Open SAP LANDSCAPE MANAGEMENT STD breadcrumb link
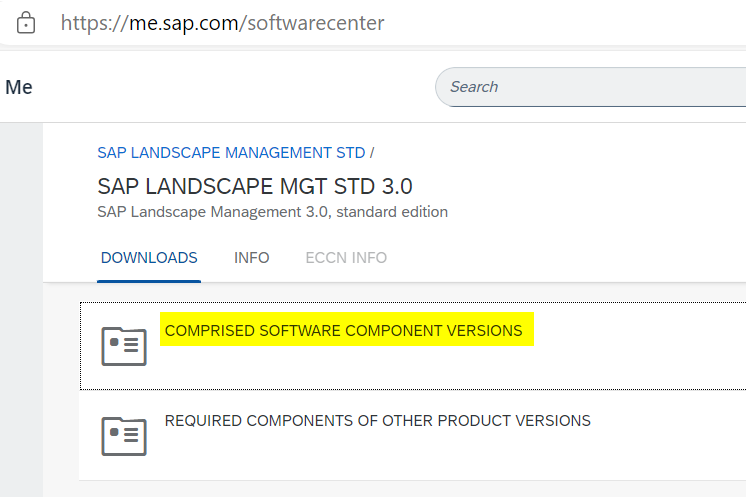Image resolution: width=746 pixels, height=497 pixels. point(231,153)
